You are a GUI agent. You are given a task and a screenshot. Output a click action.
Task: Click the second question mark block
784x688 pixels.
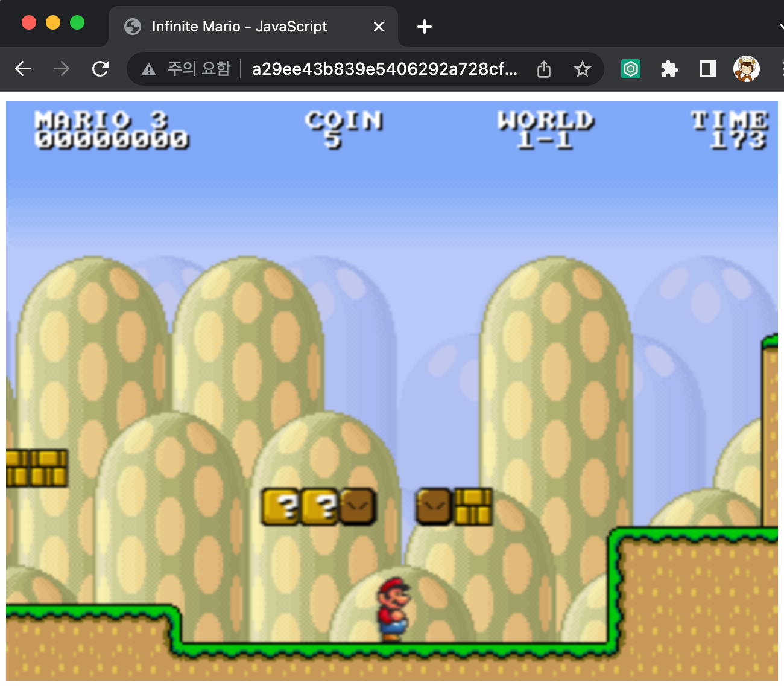click(x=320, y=507)
